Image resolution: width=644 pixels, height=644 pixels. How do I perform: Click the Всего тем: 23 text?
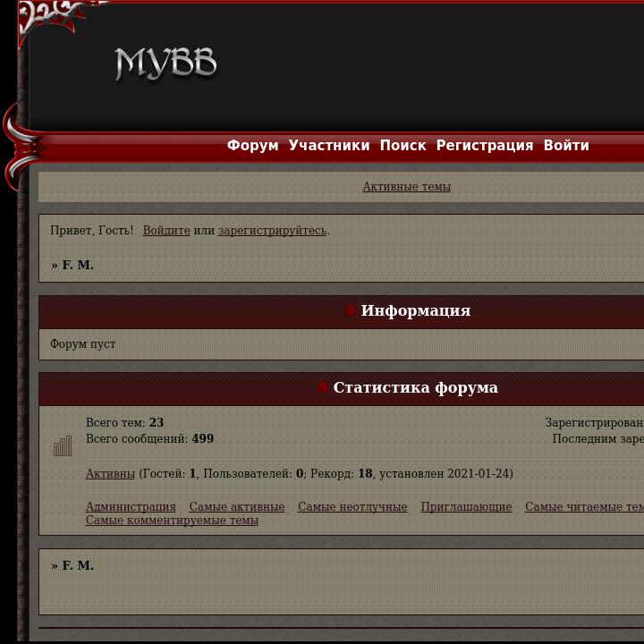point(124,422)
